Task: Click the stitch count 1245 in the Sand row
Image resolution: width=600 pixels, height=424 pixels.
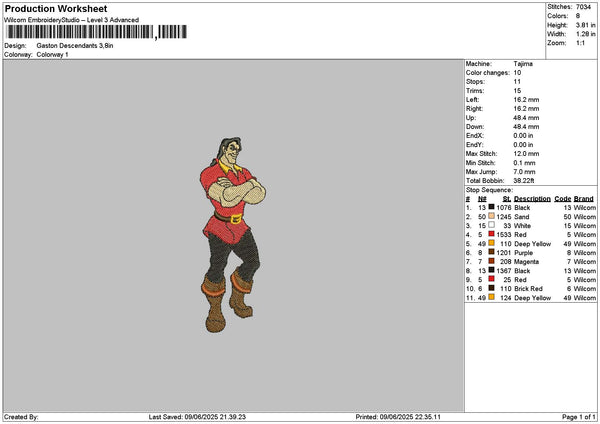Action: (504, 217)
